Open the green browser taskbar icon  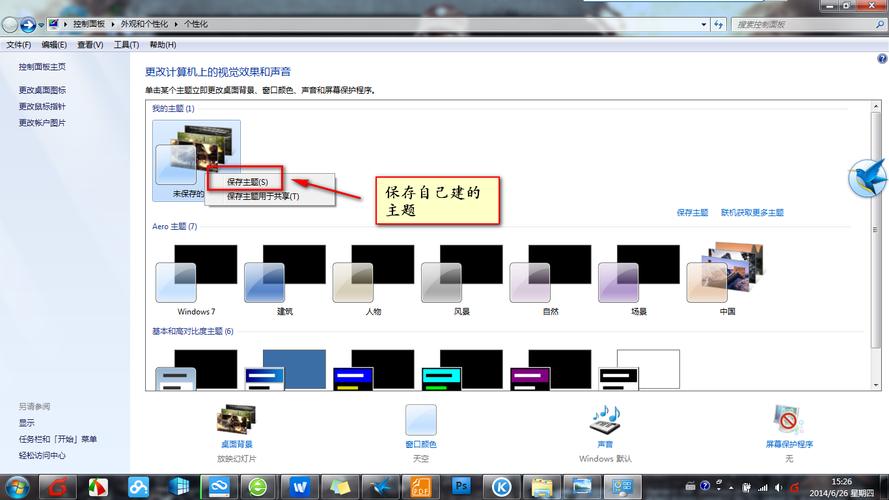point(258,487)
